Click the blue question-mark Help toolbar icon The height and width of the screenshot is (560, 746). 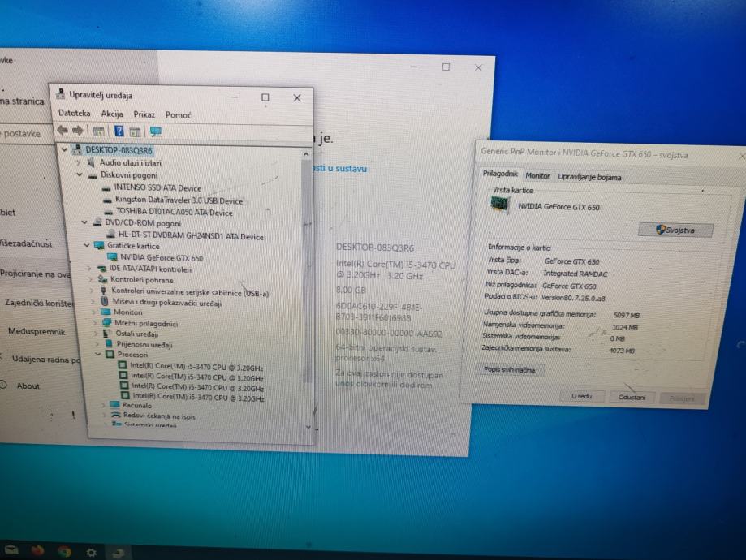[x=119, y=131]
